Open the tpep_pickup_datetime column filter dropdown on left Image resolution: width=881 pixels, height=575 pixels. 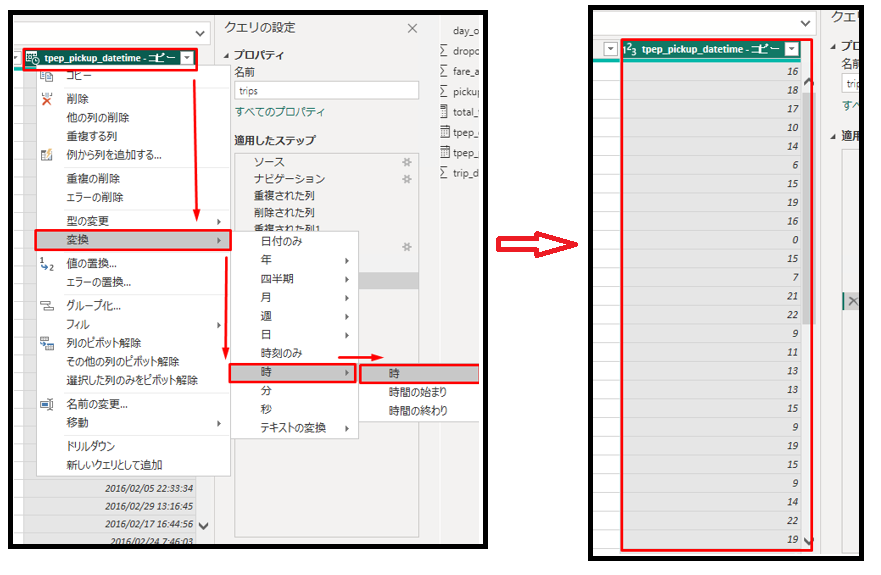pyautogui.click(x=187, y=58)
